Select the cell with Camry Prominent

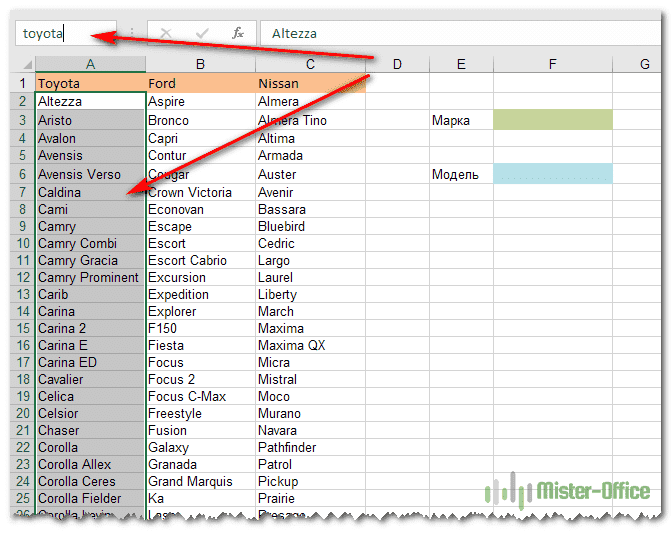[x=90, y=277]
